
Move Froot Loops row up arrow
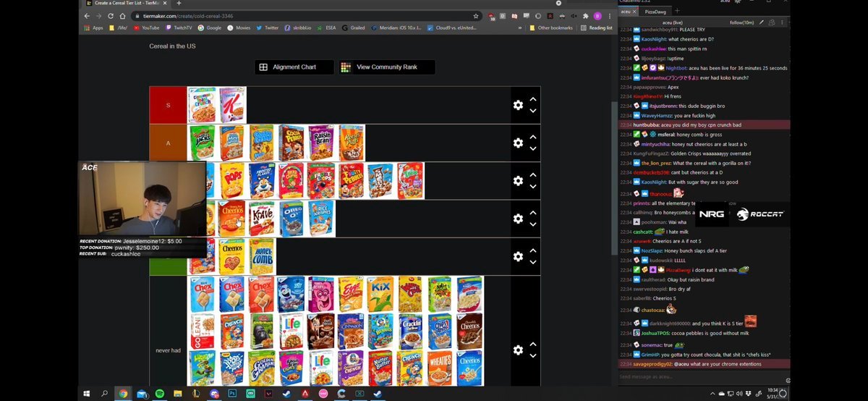tap(533, 175)
